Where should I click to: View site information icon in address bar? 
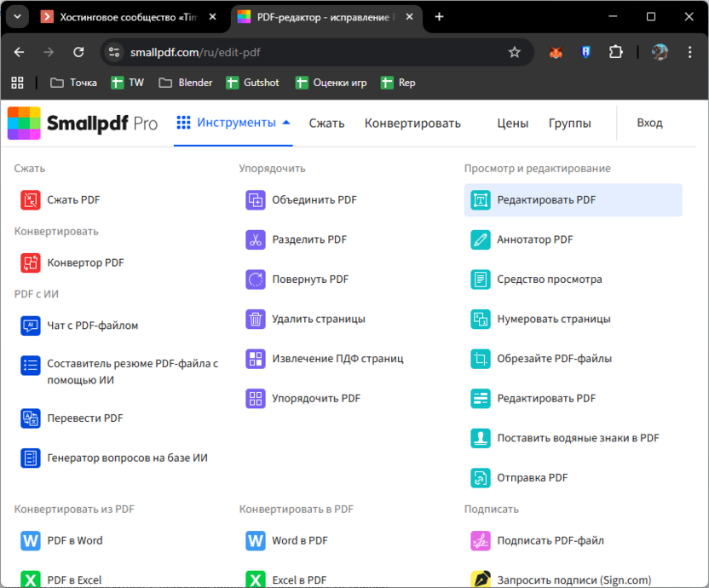click(x=114, y=53)
